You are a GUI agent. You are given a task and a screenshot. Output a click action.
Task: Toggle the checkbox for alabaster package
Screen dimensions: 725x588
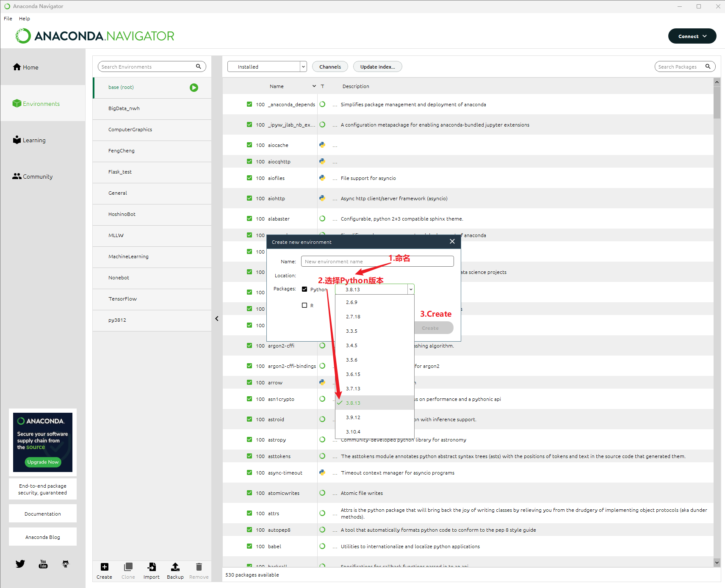pos(249,218)
